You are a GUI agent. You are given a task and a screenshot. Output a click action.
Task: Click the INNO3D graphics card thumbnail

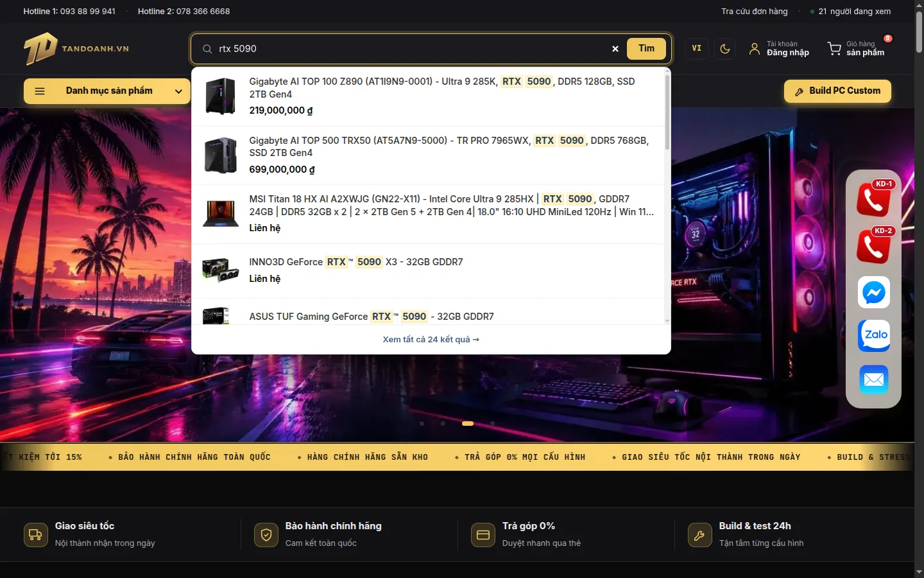click(221, 270)
